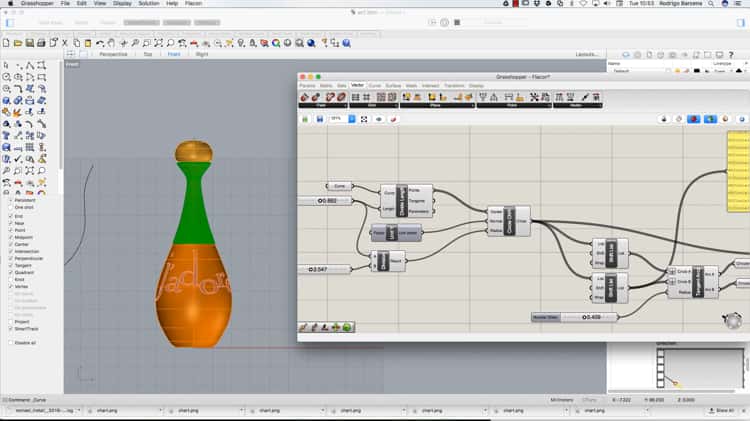Screen dimensions: 750x421
Task: Switch to the Curve tab in Grasshopper
Action: point(375,86)
